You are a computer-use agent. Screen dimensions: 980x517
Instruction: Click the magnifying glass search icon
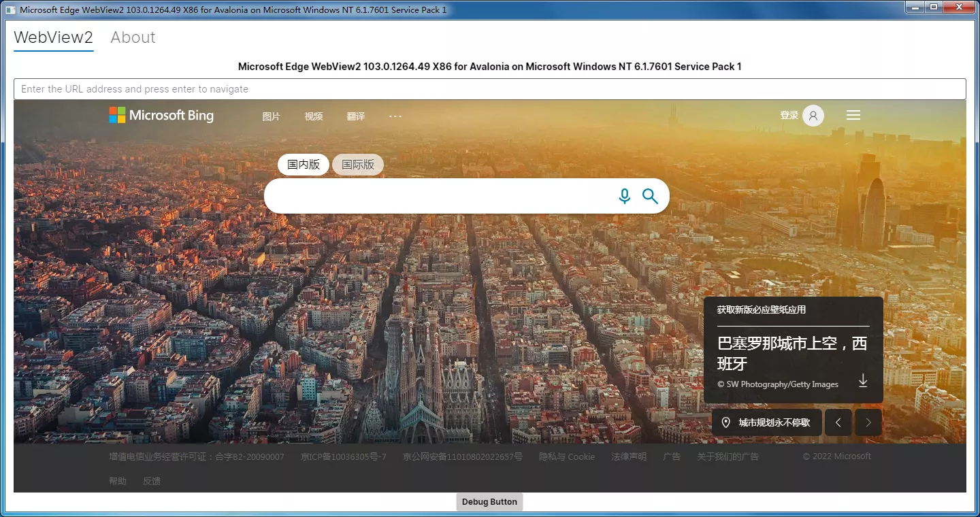pos(650,196)
